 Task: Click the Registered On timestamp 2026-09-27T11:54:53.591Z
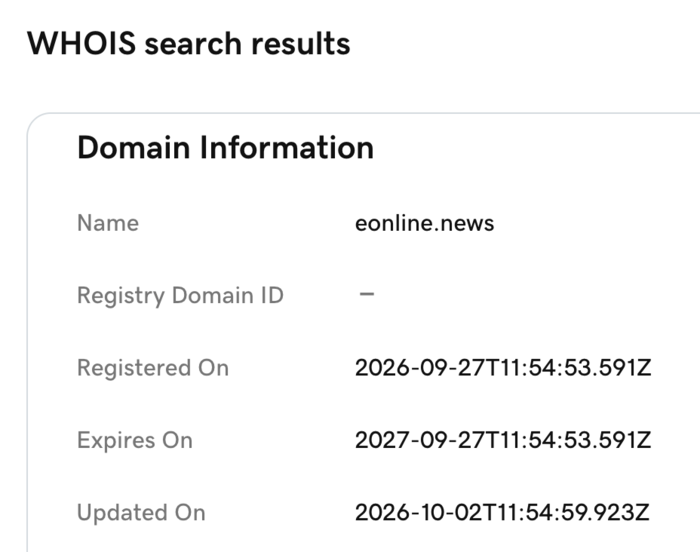(503, 368)
